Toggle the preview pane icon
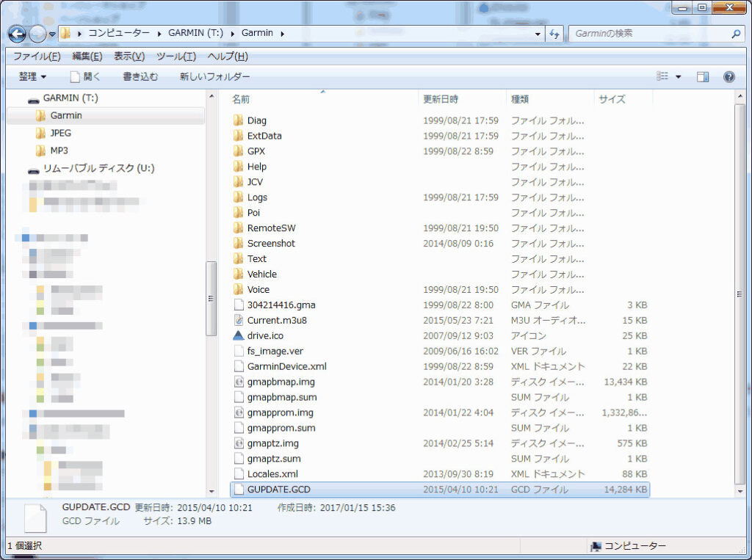The height and width of the screenshot is (560, 752). [703, 77]
